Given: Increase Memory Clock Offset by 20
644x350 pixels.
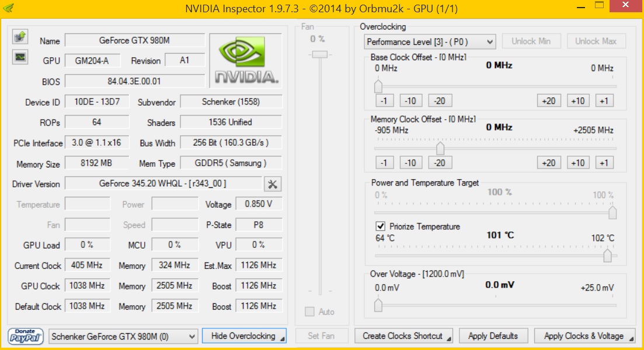Looking at the screenshot, I should [x=549, y=163].
